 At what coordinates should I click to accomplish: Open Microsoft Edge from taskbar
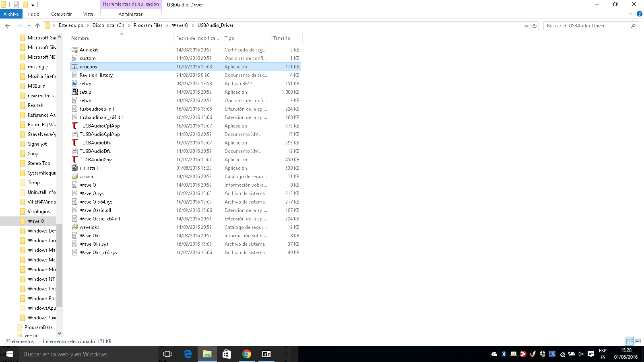coord(188,354)
